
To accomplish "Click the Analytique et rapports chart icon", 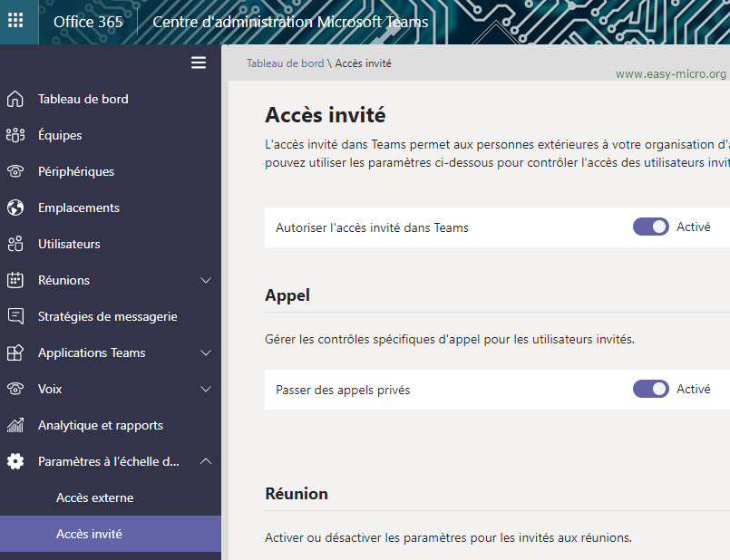I will [15, 425].
